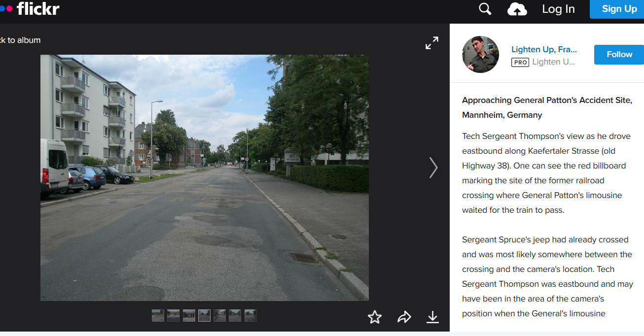
Task: Download this photo
Action: pyautogui.click(x=432, y=317)
